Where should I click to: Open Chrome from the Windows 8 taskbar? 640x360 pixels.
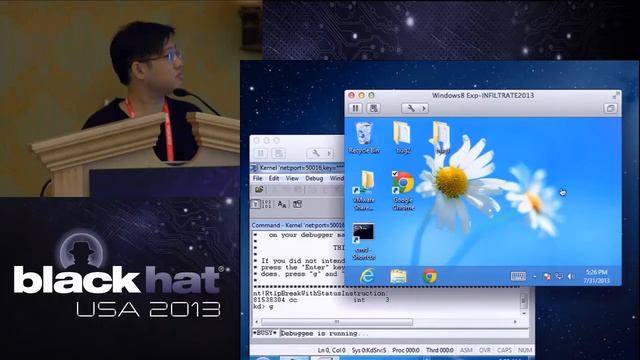(x=429, y=276)
